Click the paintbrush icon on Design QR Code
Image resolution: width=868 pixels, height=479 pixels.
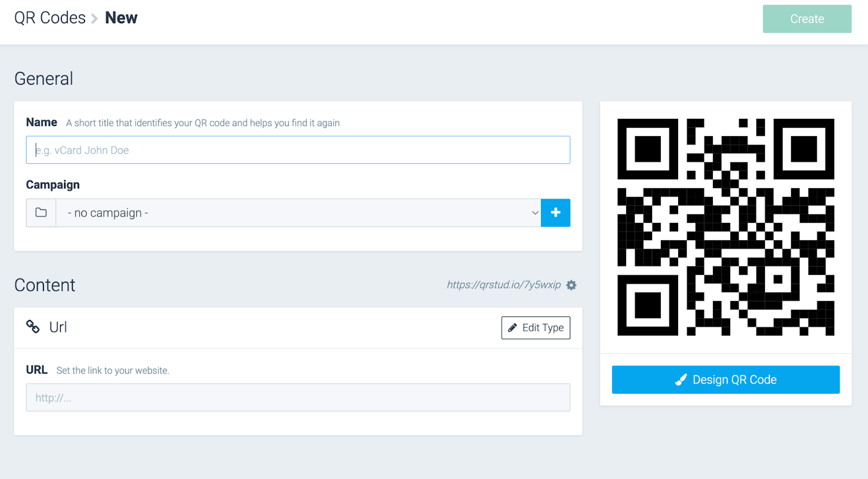tap(681, 380)
